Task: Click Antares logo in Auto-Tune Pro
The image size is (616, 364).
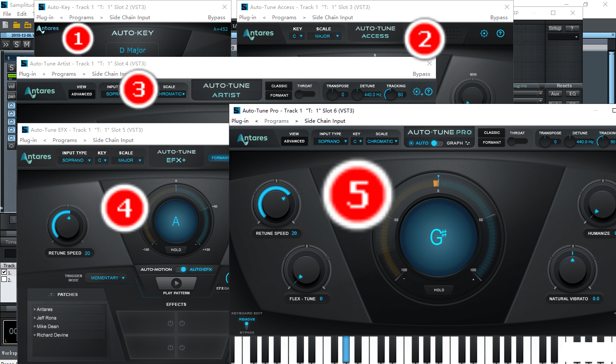Action: click(x=252, y=139)
